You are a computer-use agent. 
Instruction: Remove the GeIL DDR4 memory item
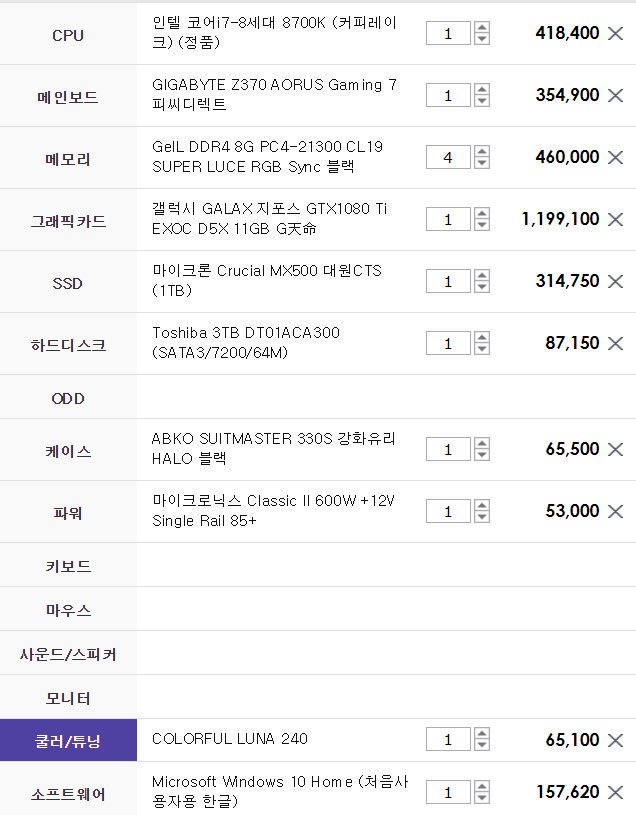pos(615,157)
